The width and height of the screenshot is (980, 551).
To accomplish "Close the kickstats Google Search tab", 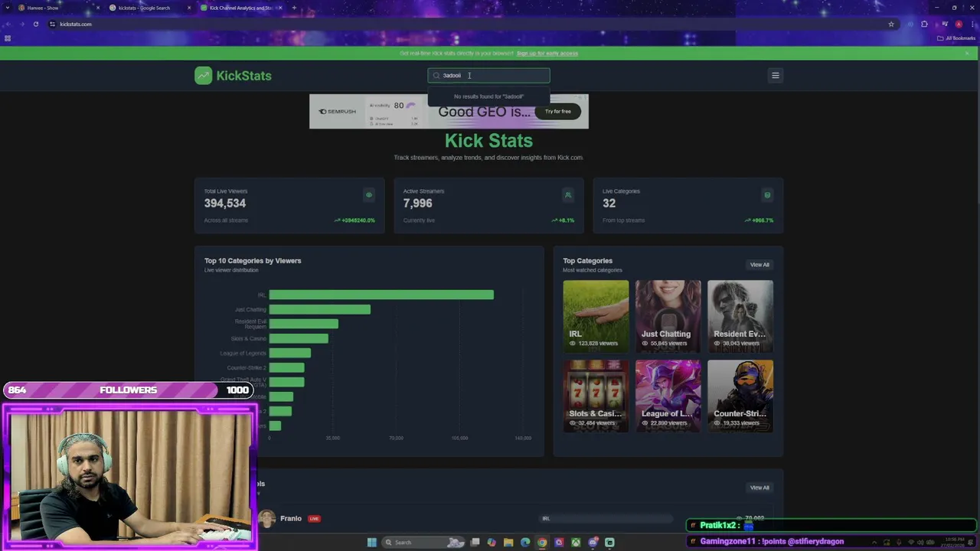I will click(189, 8).
